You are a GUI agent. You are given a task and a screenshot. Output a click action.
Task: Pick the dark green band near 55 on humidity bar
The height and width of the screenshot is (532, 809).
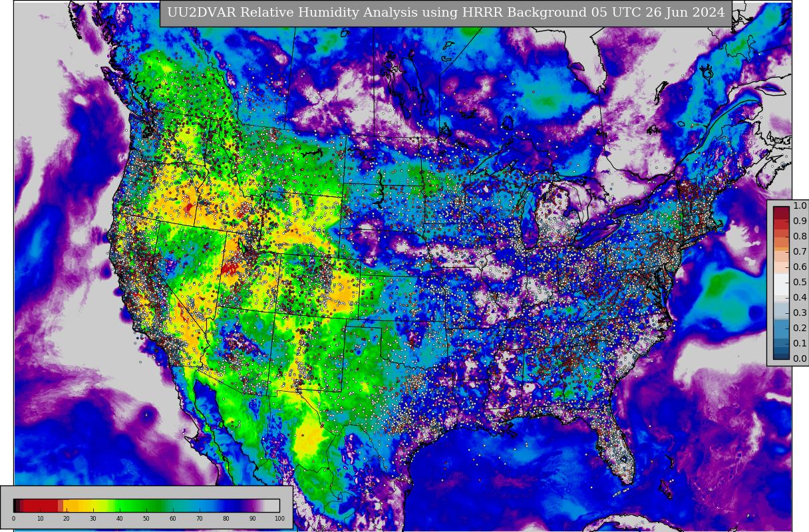[x=158, y=505]
